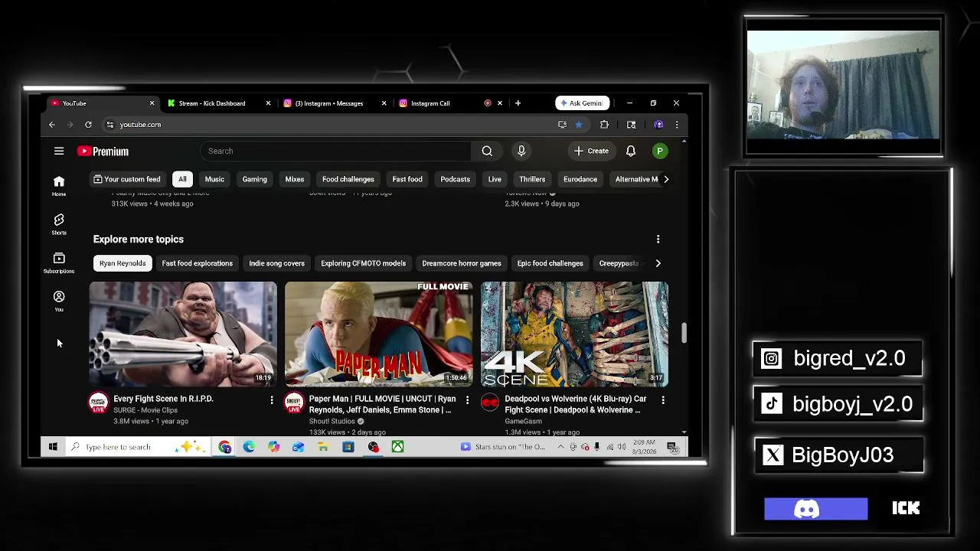Go back to the previous page in Chrome
980x551 pixels.
(x=52, y=125)
